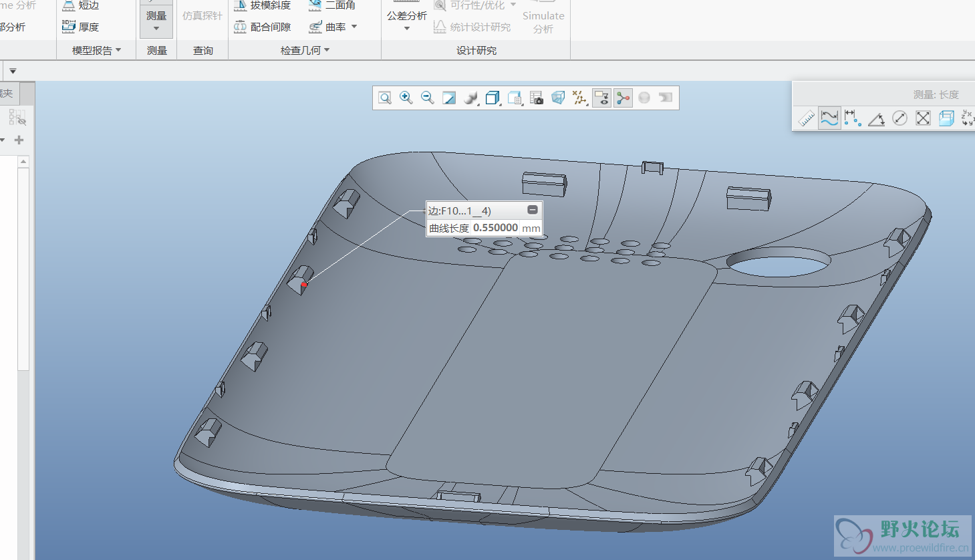Select the Diameter measure icon
Image resolution: width=975 pixels, height=560 pixels.
899,118
